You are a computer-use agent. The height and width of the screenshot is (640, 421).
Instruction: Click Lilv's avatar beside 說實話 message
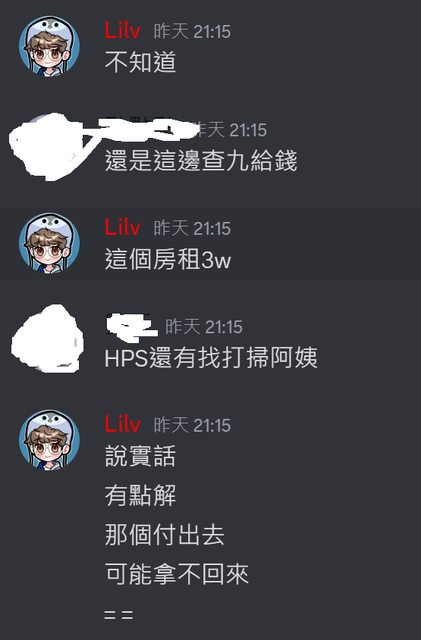tap(49, 440)
